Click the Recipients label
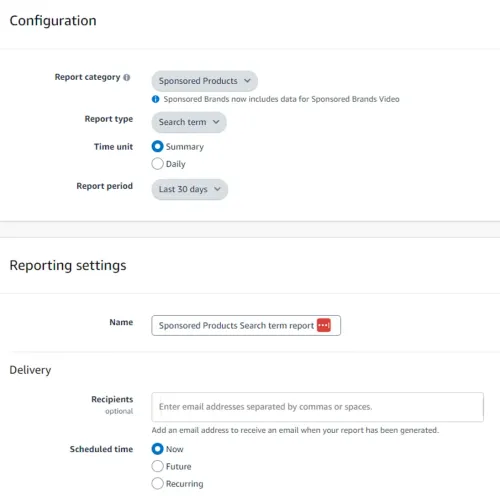Viewport: 500px width, 500px height. [x=112, y=399]
